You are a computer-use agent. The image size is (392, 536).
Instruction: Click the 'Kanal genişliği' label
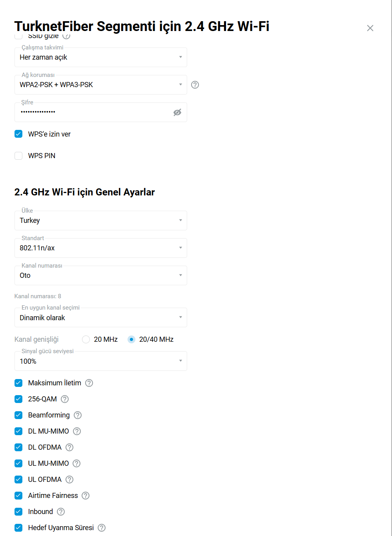(x=36, y=339)
